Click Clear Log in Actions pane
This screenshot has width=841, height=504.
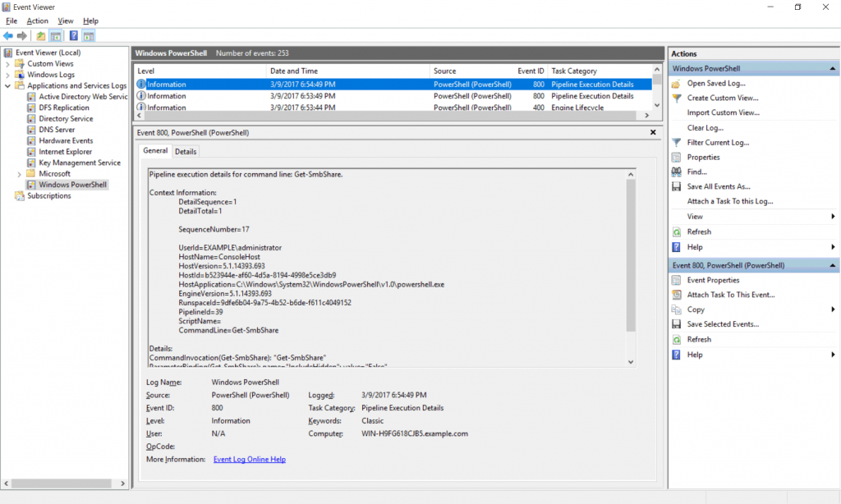click(x=705, y=128)
